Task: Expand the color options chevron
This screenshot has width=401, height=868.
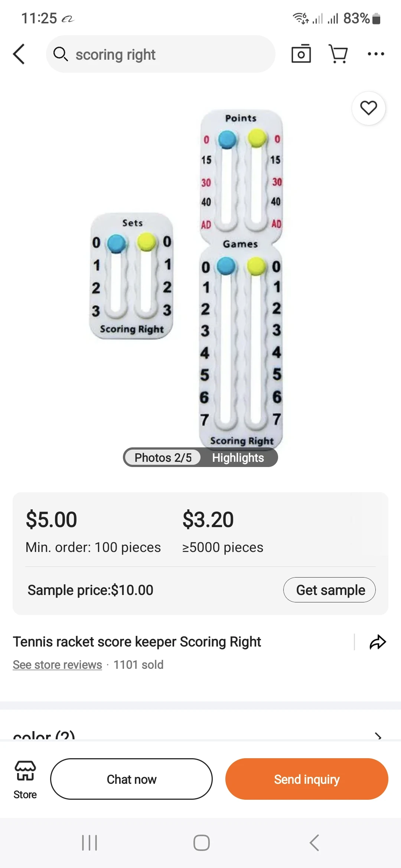Action: (x=378, y=736)
